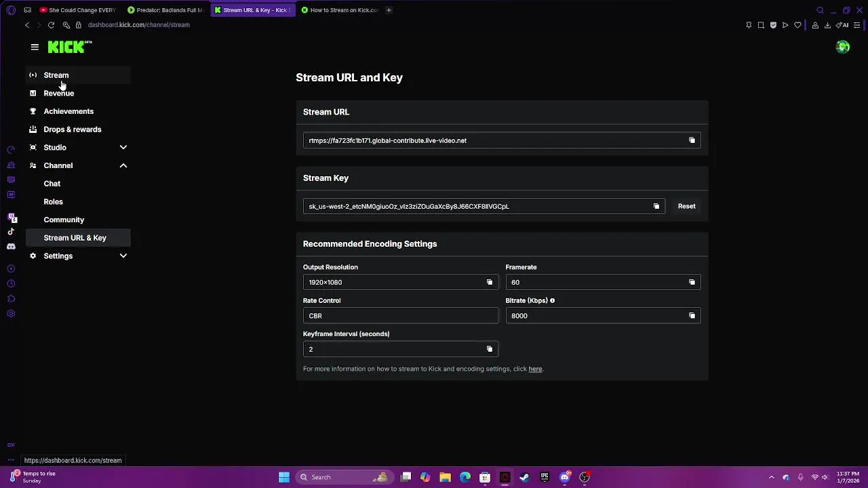Open Microsoft Edge from the taskbar
868x488 pixels.
(465, 477)
